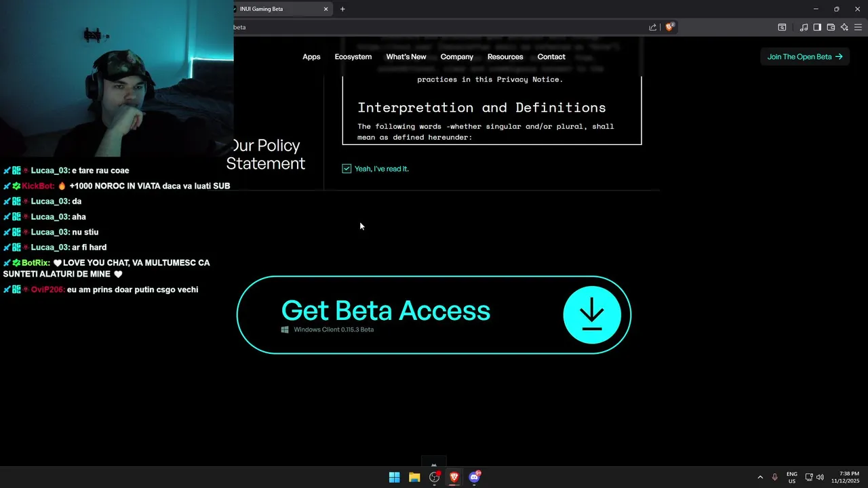The image size is (868, 488).
Task: Open the Brave Wallet icon
Action: 831,27
